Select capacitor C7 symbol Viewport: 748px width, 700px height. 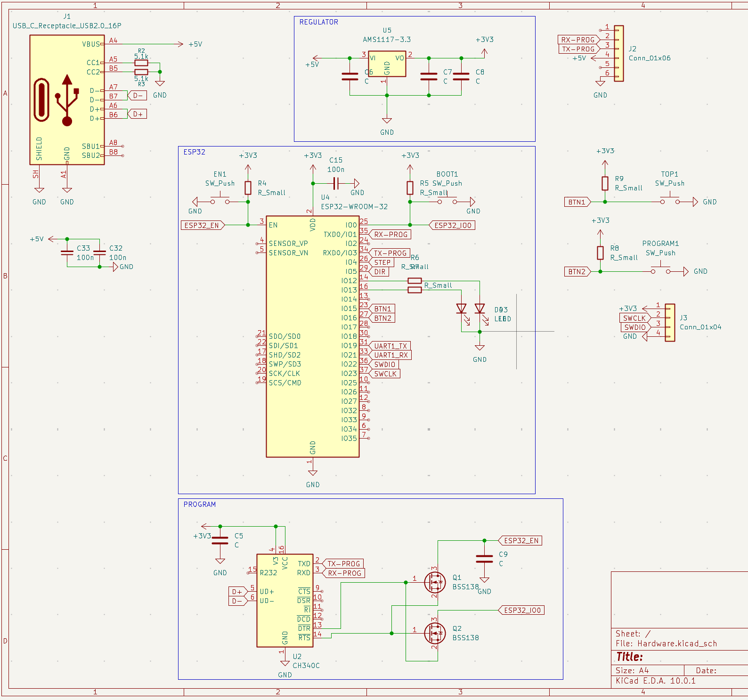pos(429,77)
